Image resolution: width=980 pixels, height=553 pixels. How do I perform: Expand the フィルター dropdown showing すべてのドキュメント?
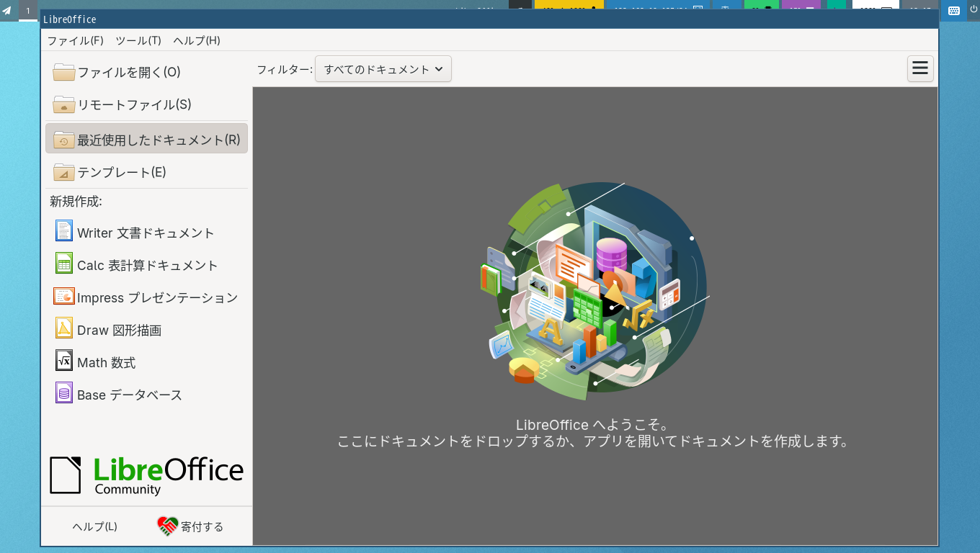[383, 69]
